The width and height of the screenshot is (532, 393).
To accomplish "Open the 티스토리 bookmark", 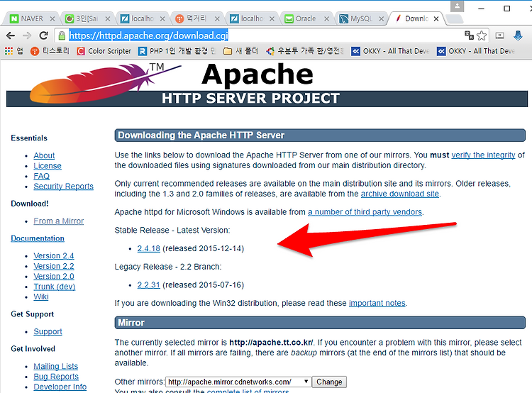I will coord(50,51).
